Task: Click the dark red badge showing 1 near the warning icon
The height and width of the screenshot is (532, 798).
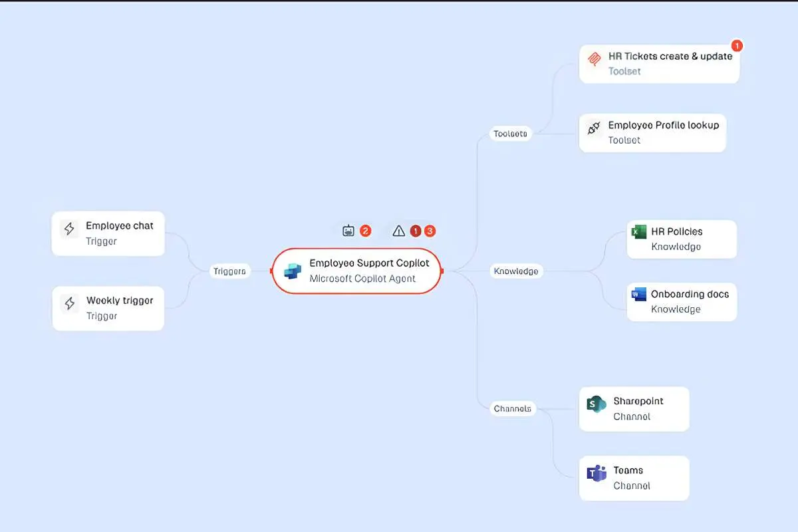Action: pos(416,231)
